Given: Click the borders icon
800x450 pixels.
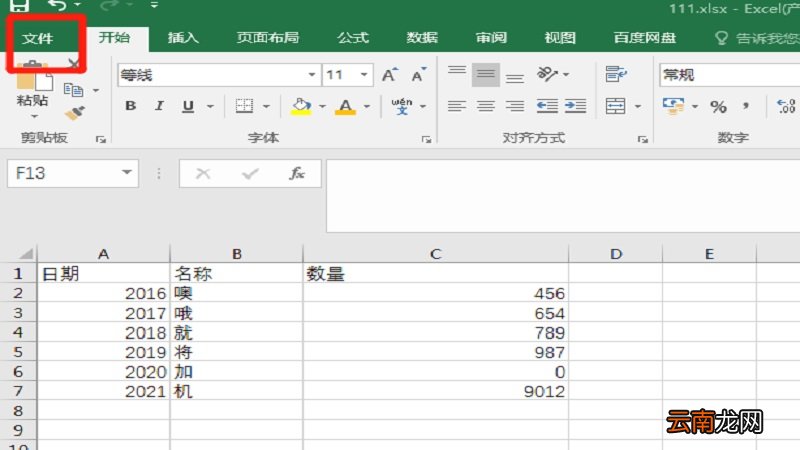Looking at the screenshot, I should [x=244, y=106].
